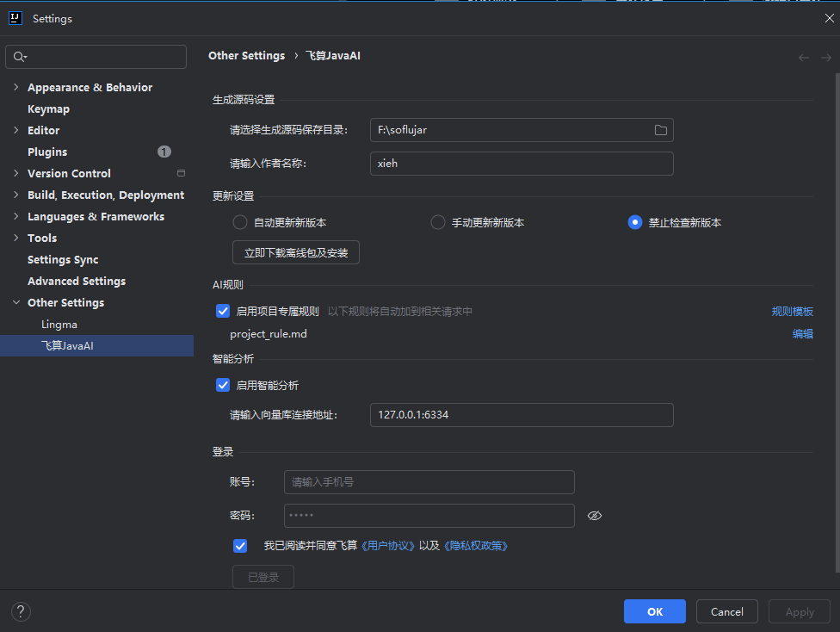Click the vector database address field
This screenshot has height=632, width=840.
coord(522,415)
